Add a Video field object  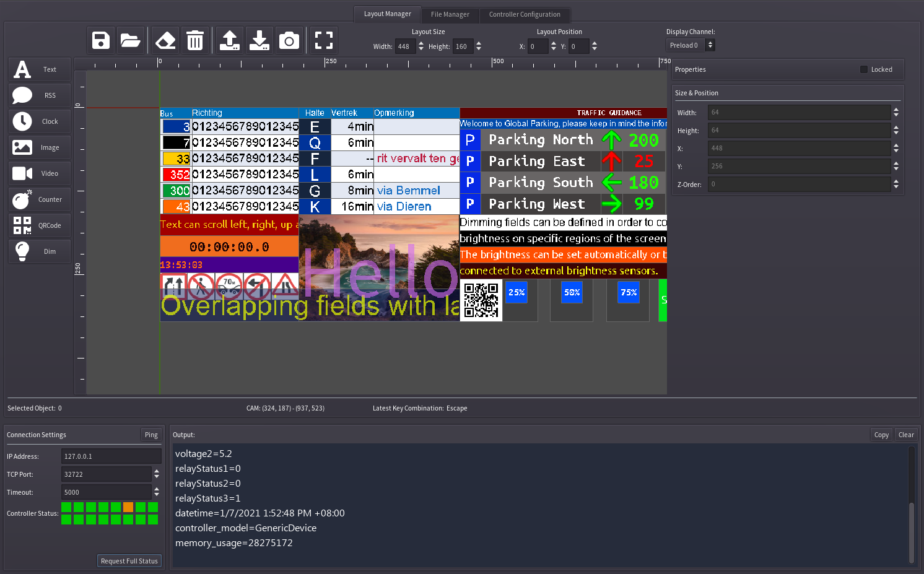[x=40, y=173]
